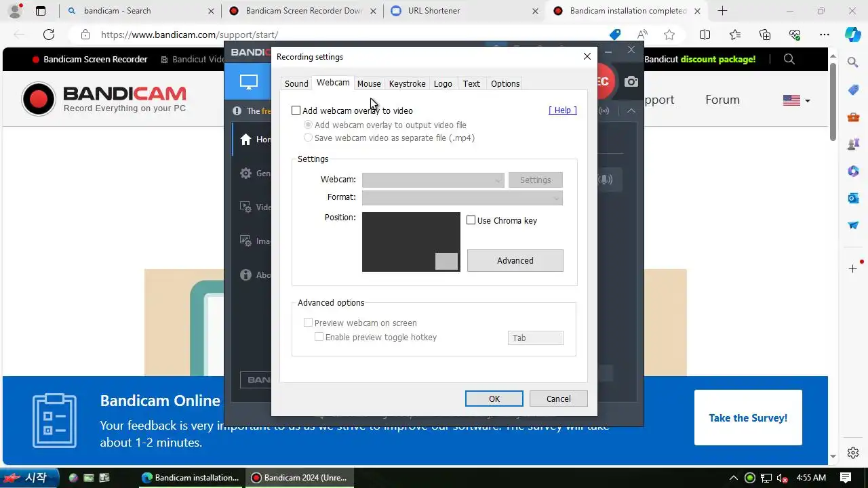Click the Tab hotkey field
The width and height of the screenshot is (868, 488).
tap(536, 338)
